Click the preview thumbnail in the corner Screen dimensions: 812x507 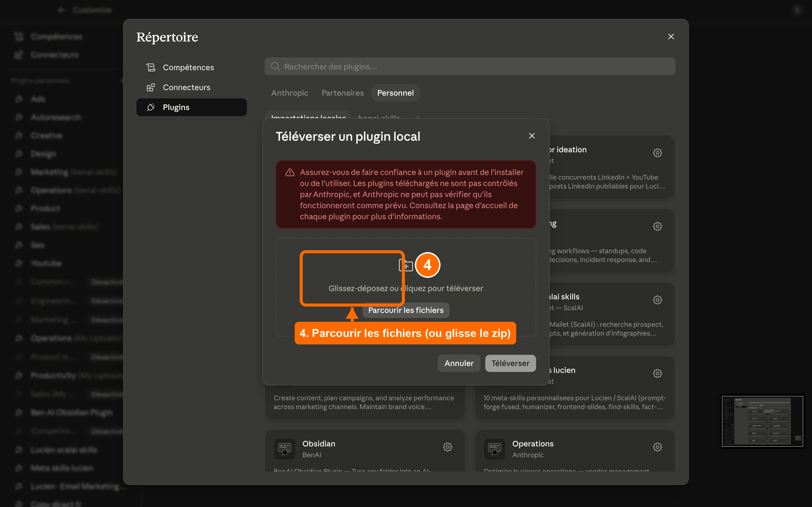coord(762,421)
